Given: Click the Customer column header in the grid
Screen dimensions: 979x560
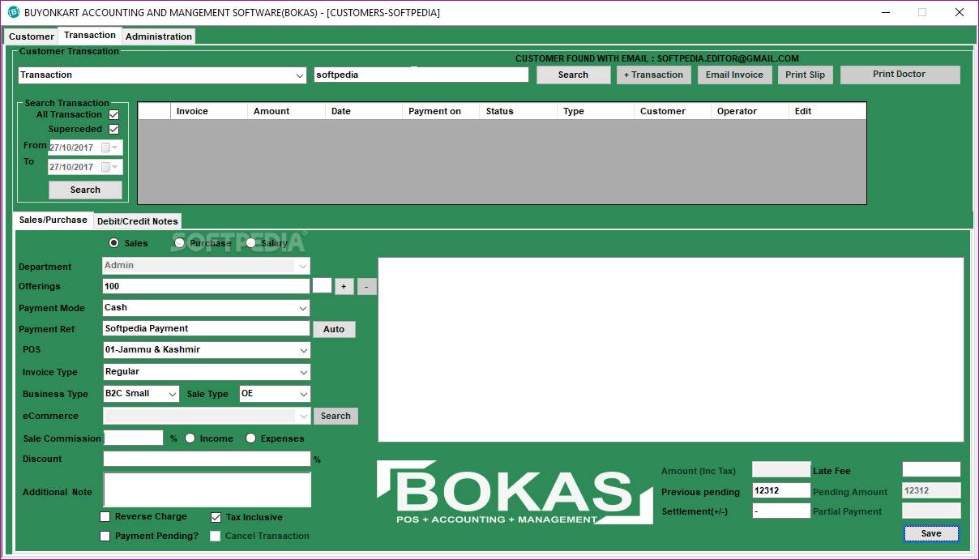Looking at the screenshot, I should pos(673,111).
